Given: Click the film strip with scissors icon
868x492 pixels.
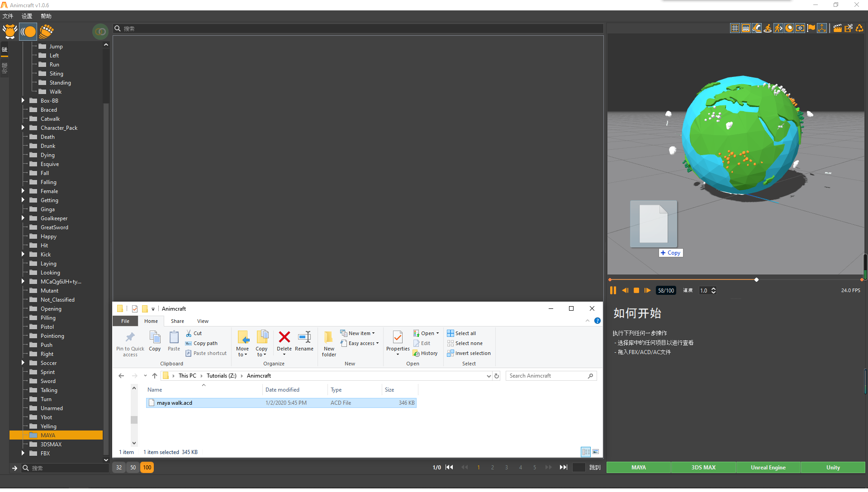Looking at the screenshot, I should pyautogui.click(x=848, y=28).
